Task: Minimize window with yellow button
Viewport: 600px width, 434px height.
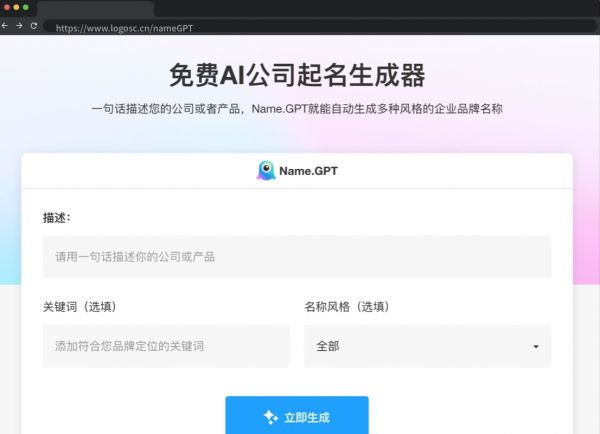Action: [x=16, y=7]
